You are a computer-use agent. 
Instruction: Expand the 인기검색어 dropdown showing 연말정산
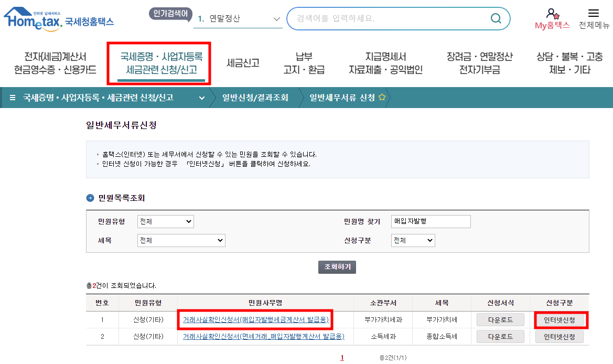pyautogui.click(x=277, y=18)
